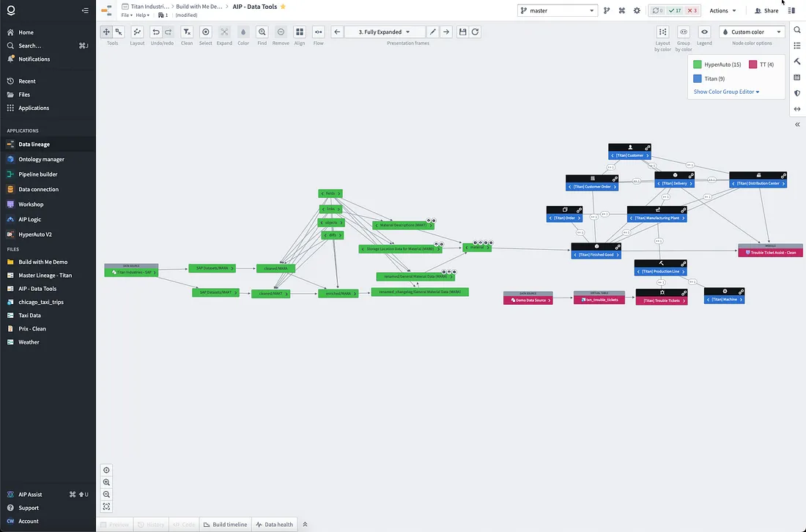806x532 pixels.
Task: Zoom in on the lineage graph
Action: [107, 482]
